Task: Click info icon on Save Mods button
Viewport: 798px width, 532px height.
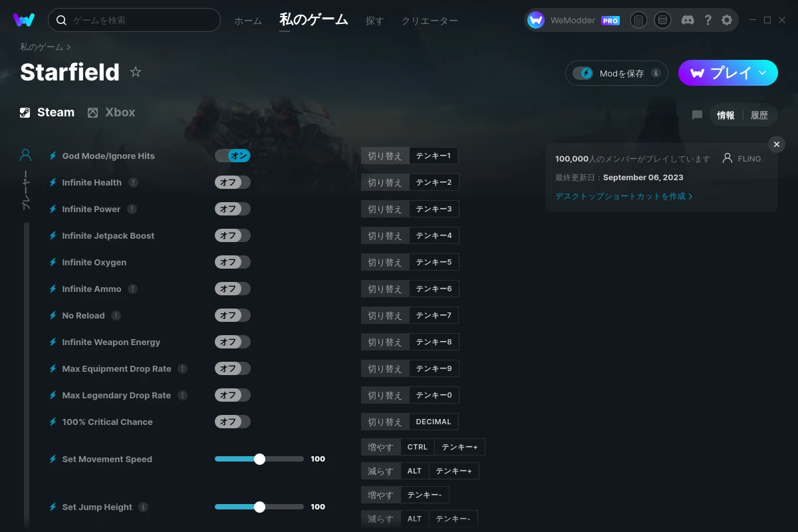Action: [x=656, y=73]
